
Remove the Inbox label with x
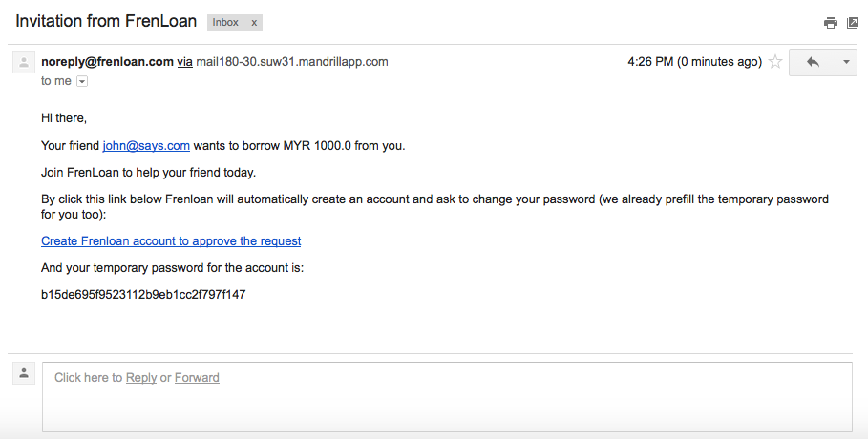click(x=254, y=22)
